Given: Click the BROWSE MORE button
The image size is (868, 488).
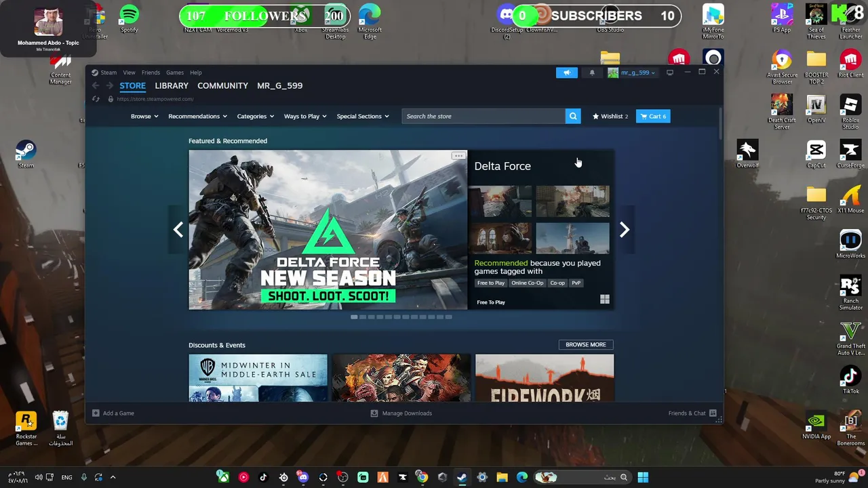Looking at the screenshot, I should click(586, 344).
